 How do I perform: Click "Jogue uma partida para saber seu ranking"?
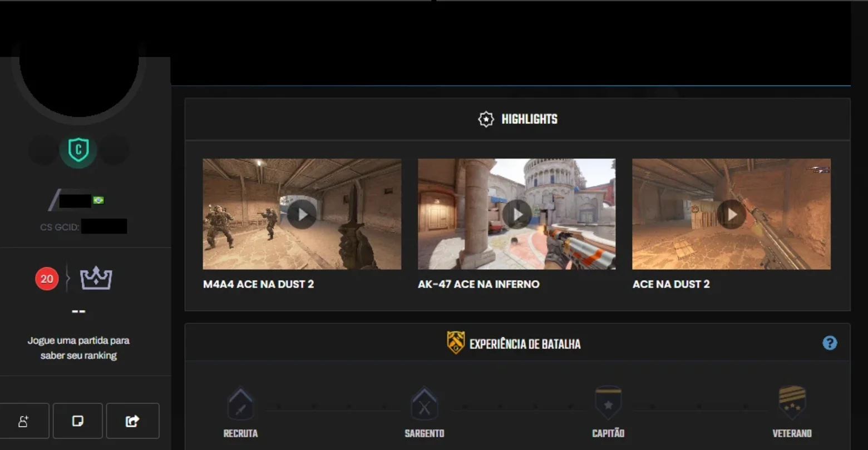pyautogui.click(x=78, y=348)
